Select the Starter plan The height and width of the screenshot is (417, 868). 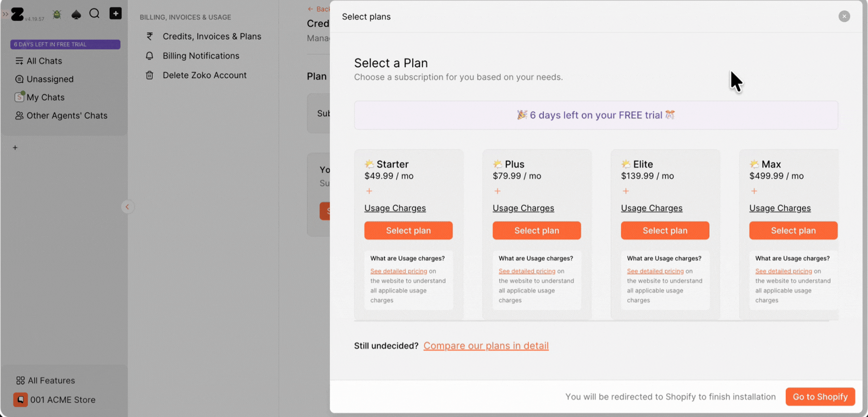pyautogui.click(x=408, y=230)
